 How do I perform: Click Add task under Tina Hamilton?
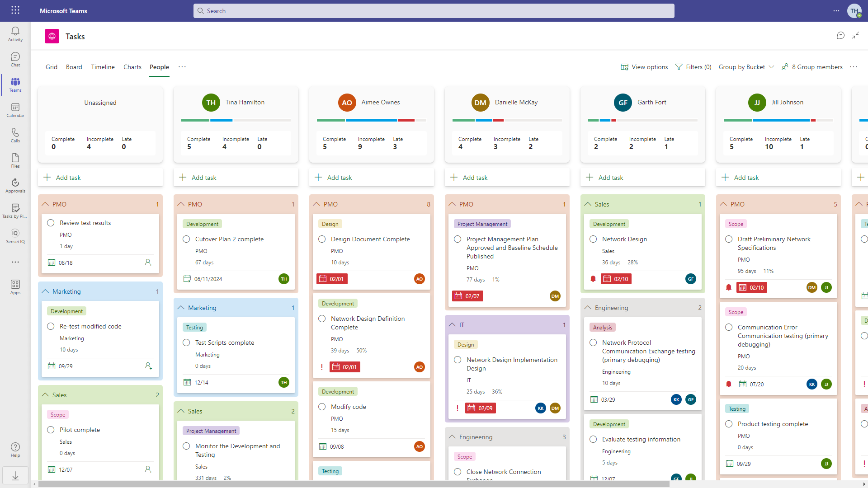[x=204, y=178]
